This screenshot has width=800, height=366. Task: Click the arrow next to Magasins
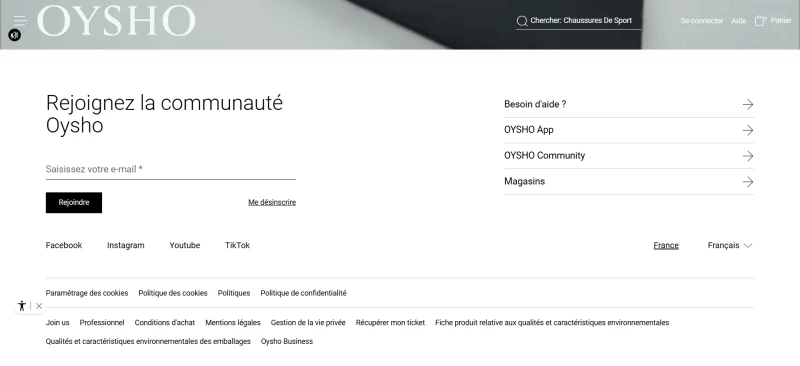click(747, 181)
